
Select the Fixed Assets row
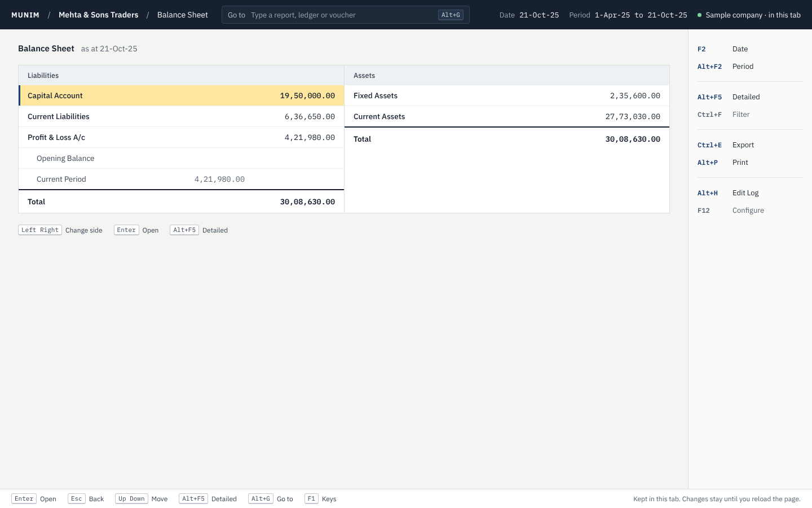507,95
